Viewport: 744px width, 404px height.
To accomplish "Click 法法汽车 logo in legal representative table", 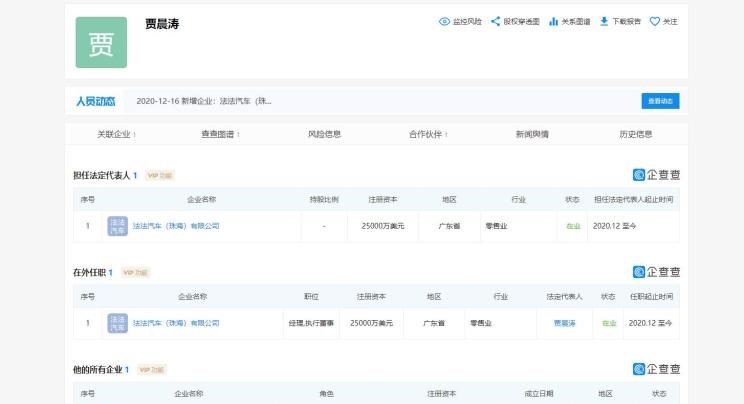I will point(117,226).
